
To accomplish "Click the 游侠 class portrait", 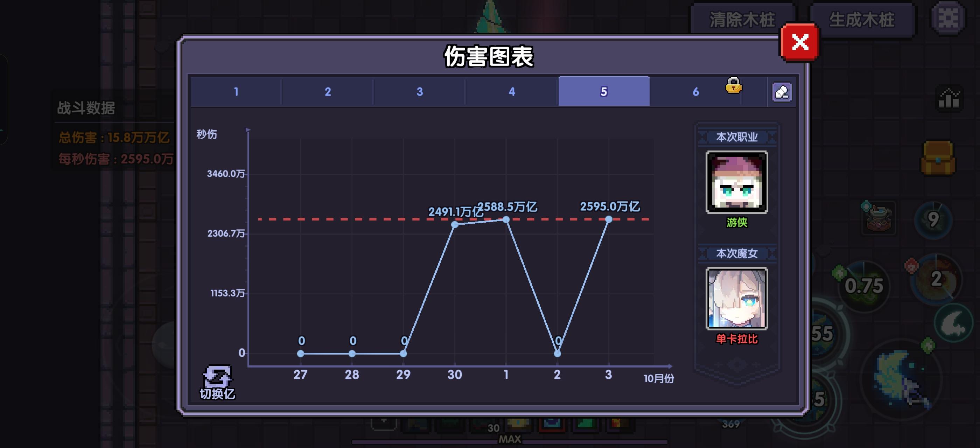I will tap(736, 182).
